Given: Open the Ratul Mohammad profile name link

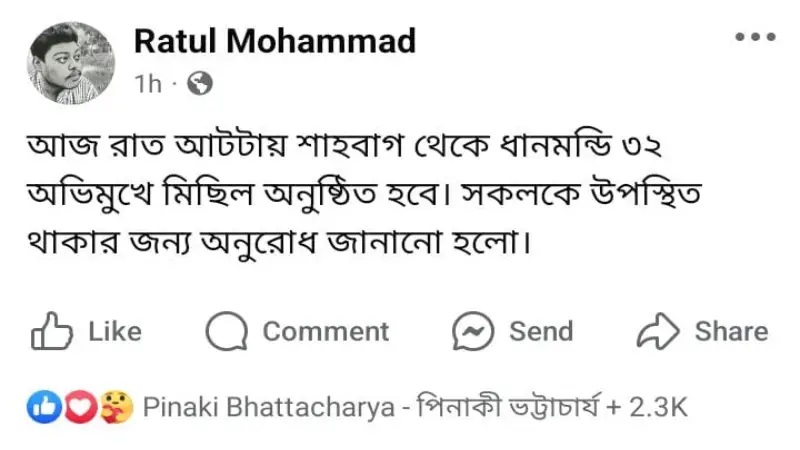Looking at the screenshot, I should tap(275, 41).
